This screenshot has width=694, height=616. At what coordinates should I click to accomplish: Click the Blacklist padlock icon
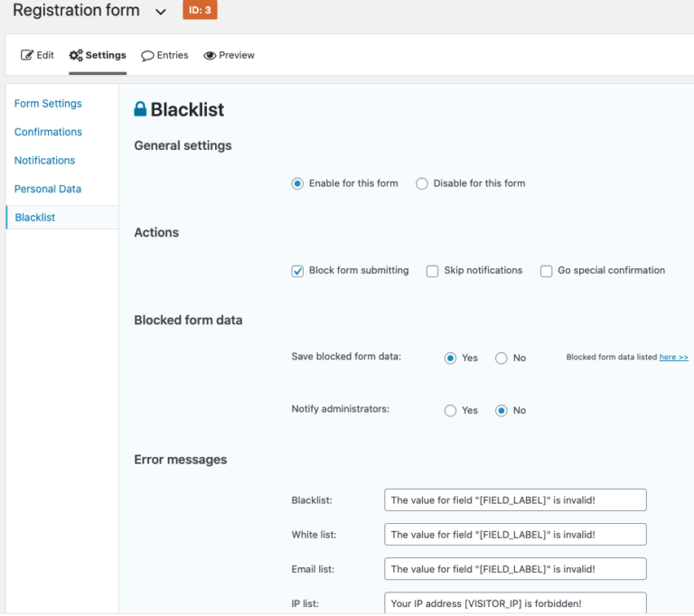[140, 109]
